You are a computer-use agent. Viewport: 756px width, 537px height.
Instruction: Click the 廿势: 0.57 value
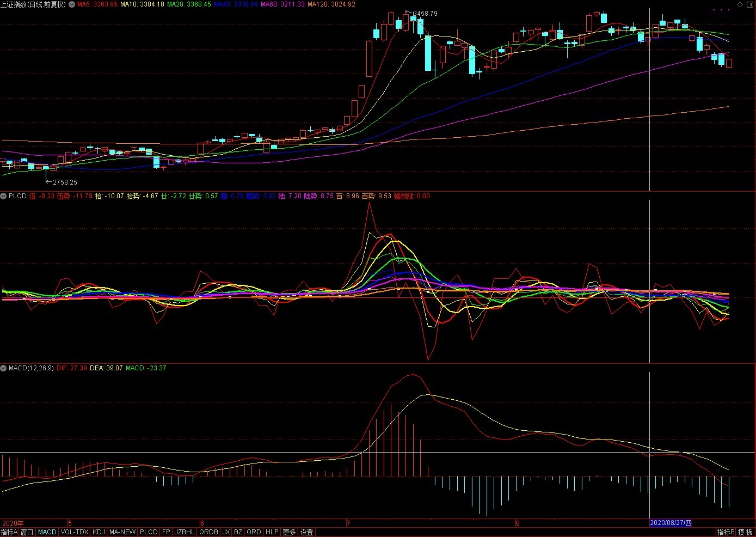coord(203,196)
